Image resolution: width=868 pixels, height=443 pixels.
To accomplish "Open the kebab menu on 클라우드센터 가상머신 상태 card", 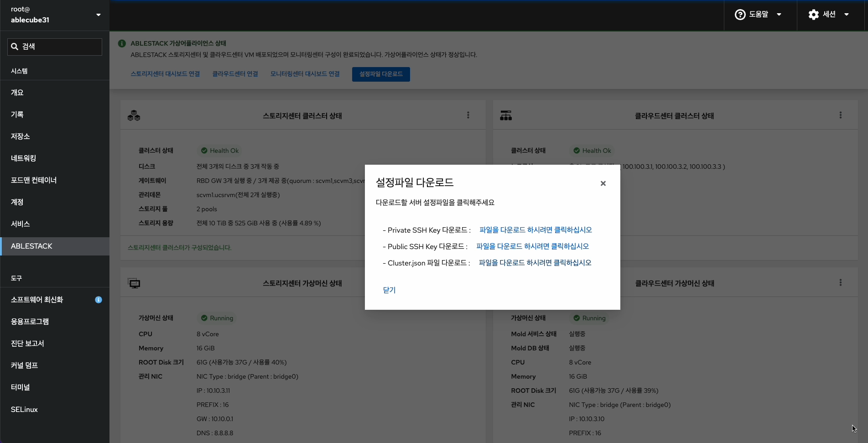I will pyautogui.click(x=841, y=282).
